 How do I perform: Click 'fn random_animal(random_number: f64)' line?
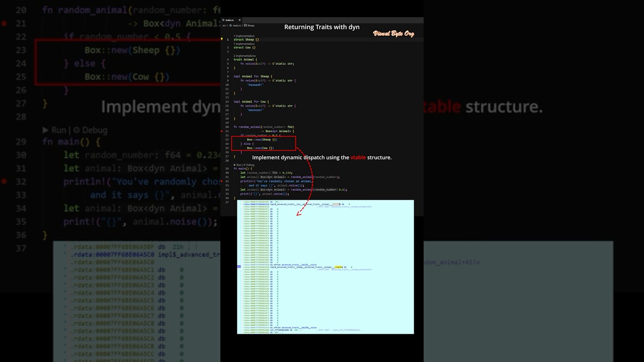264,127
